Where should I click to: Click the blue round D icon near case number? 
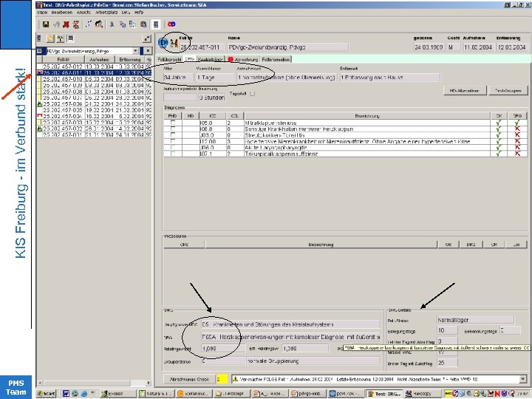coord(163,43)
